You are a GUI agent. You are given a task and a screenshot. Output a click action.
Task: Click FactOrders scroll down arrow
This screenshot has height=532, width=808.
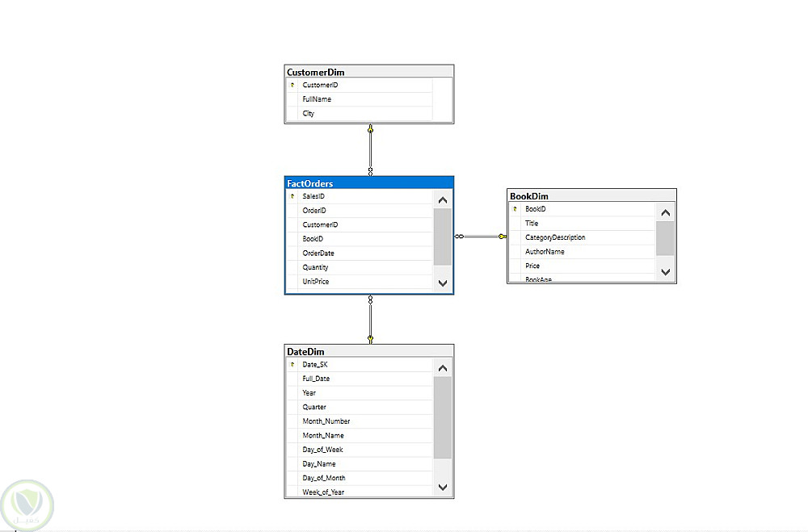click(x=442, y=283)
